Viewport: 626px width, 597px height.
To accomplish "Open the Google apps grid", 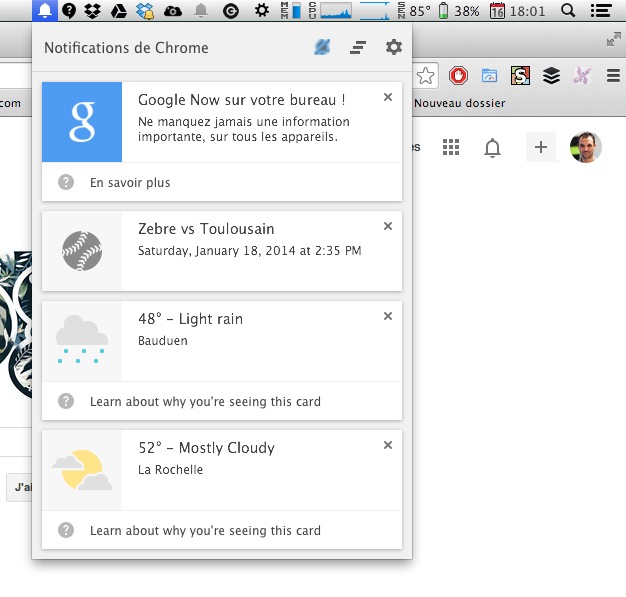I will coord(451,148).
